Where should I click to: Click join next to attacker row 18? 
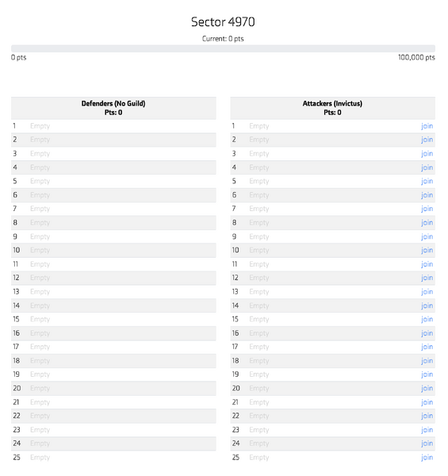click(427, 361)
